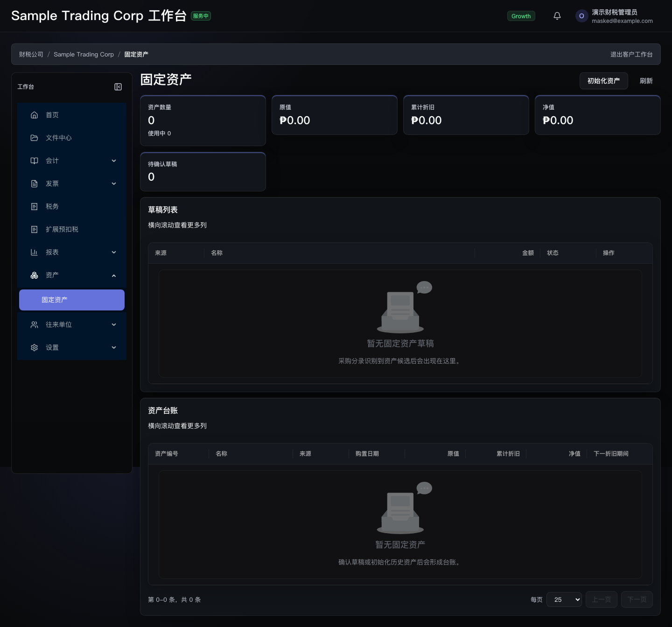
Task: Click the 财税公司 breadcrumb
Action: click(31, 54)
